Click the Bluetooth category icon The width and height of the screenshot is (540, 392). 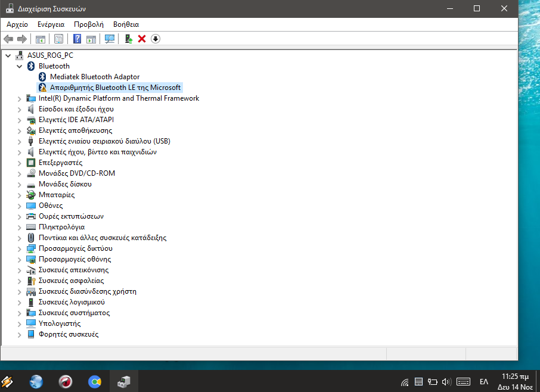(31, 66)
